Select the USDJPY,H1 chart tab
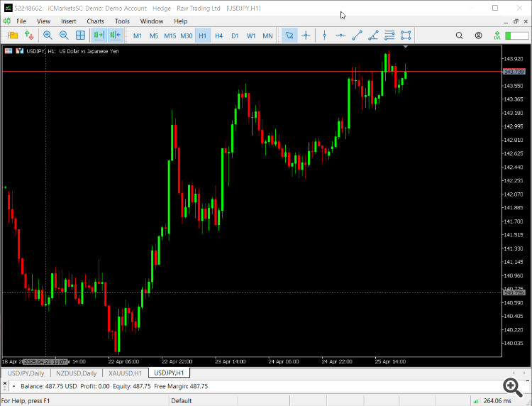The height and width of the screenshot is (406, 532). coord(169,373)
